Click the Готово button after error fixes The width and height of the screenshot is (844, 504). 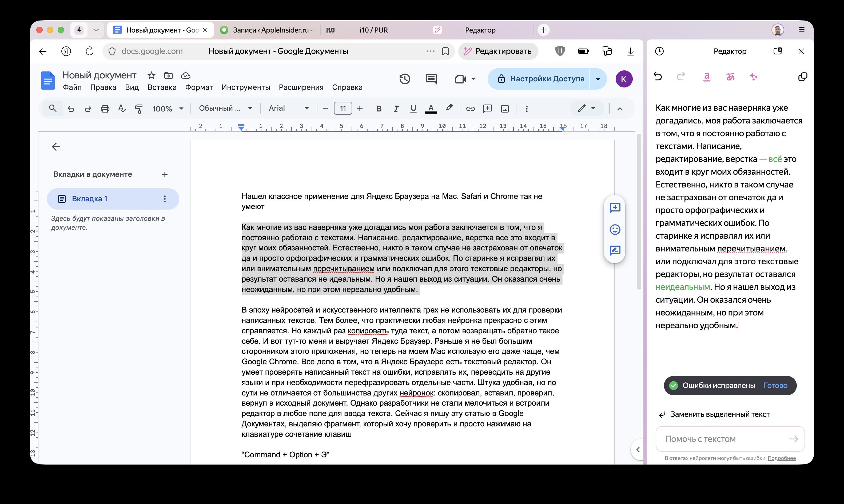(x=775, y=386)
